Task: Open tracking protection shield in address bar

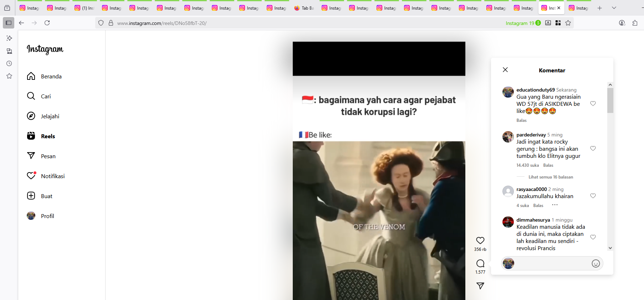Action: [101, 23]
